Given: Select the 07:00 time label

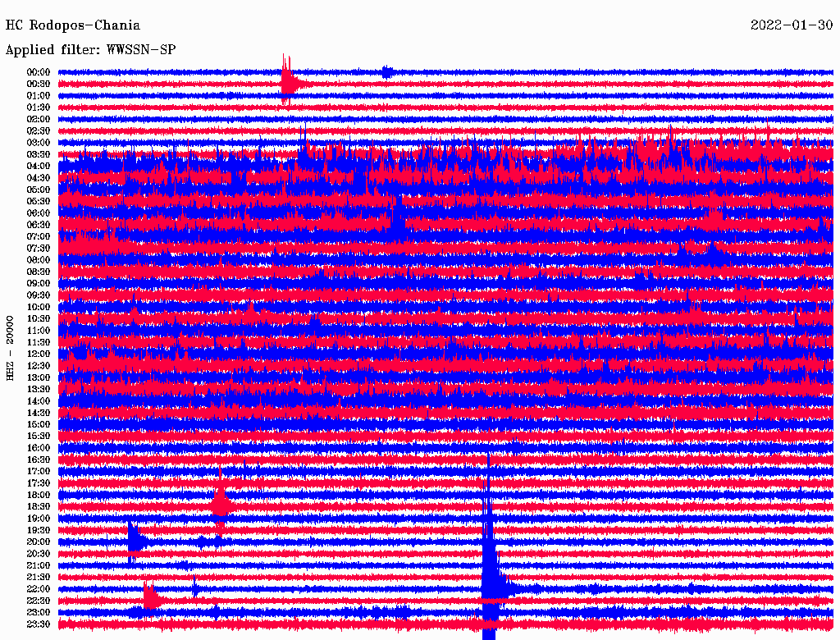Looking at the screenshot, I should (x=38, y=237).
